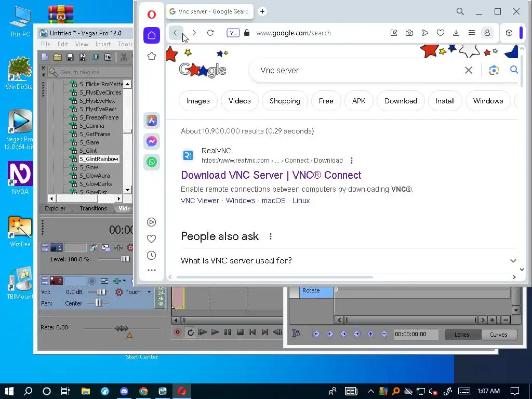Enable VPN badge in Opera address bar
Viewport: 532px width, 399px height.
233,33
